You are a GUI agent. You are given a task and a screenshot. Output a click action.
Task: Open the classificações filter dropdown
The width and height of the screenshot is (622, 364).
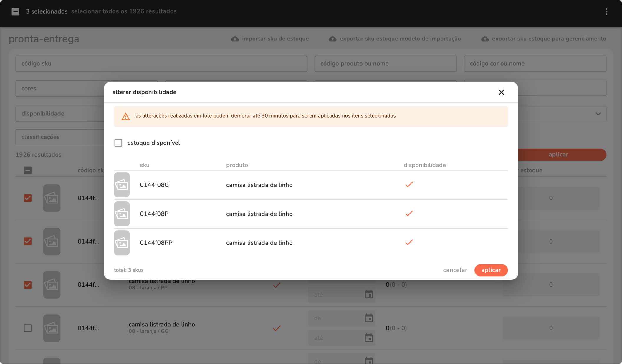click(x=59, y=137)
